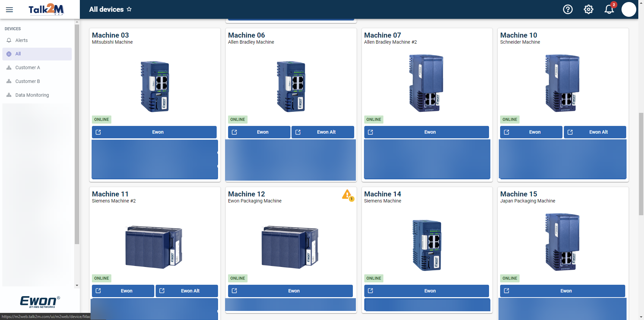This screenshot has height=320, width=644.
Task: Open the help question mark icon
Action: (568, 9)
